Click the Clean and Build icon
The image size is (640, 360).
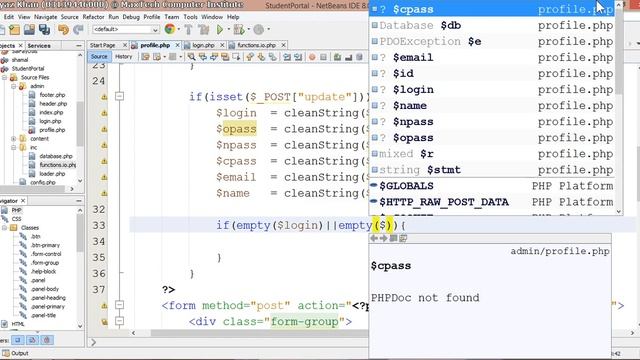[x=203, y=29]
